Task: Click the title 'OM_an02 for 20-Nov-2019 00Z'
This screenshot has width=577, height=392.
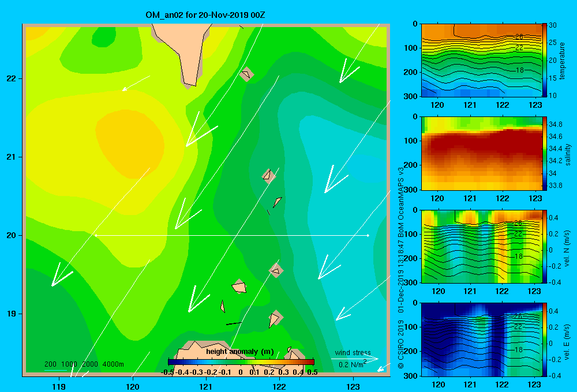Action: click(205, 15)
